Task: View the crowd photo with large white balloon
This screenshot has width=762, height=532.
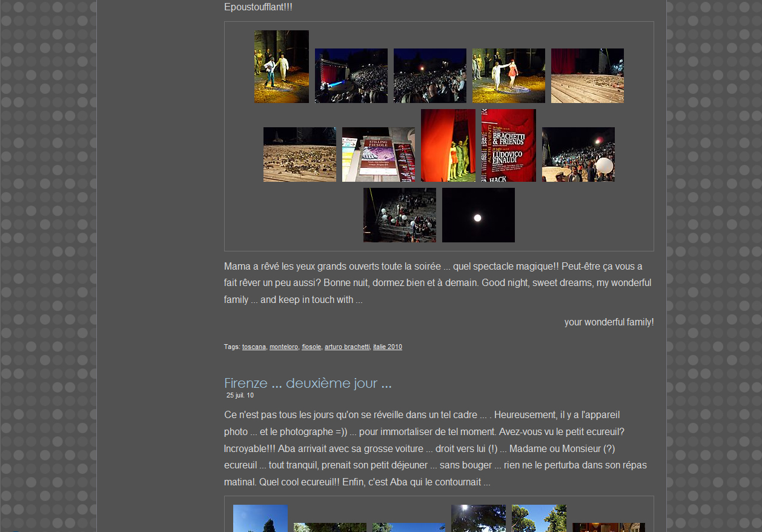Action: pyautogui.click(x=578, y=155)
